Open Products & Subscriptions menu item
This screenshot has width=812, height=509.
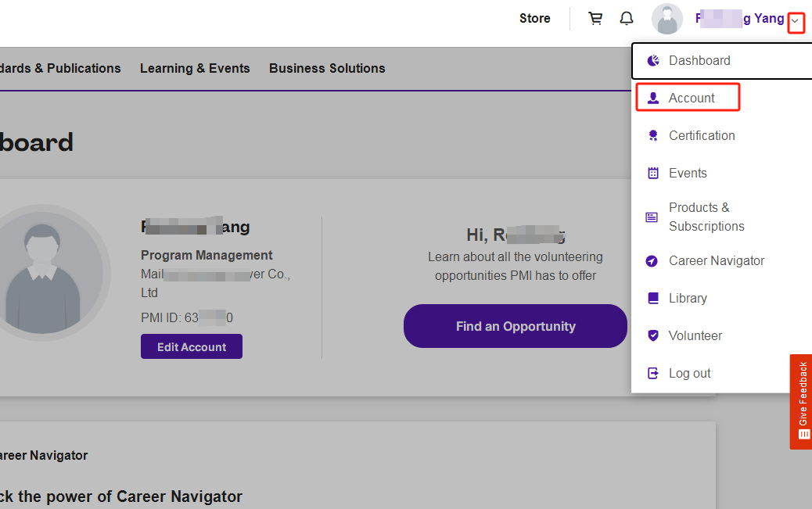706,217
